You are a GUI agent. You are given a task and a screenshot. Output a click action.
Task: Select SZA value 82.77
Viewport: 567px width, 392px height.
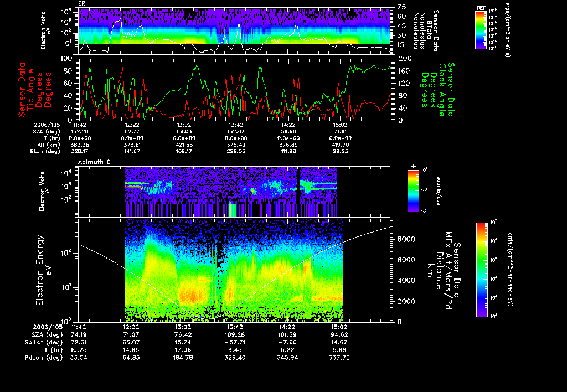coord(132,132)
